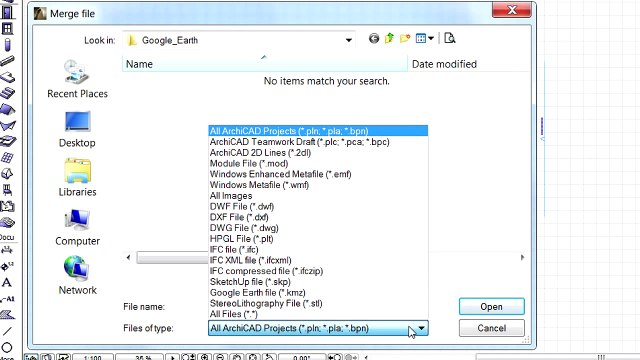This screenshot has width=640, height=360.
Task: Go back to last visited folder
Action: pos(373,38)
